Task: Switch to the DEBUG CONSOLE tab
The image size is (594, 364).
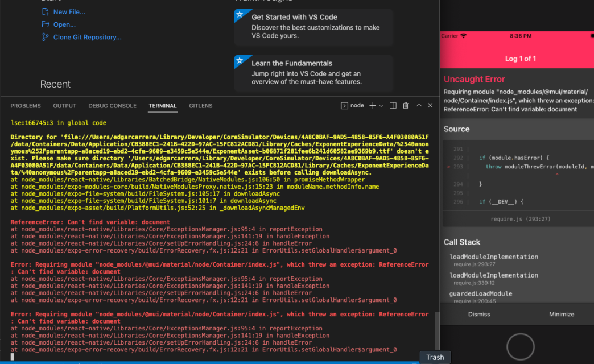Action: [x=114, y=105]
